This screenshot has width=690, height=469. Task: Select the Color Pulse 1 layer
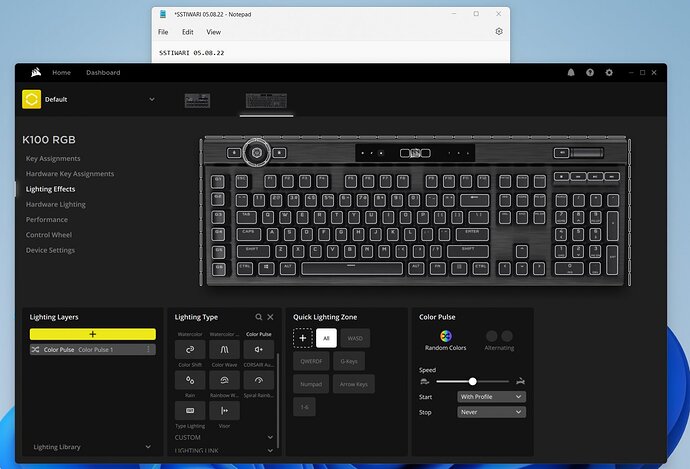(x=92, y=349)
